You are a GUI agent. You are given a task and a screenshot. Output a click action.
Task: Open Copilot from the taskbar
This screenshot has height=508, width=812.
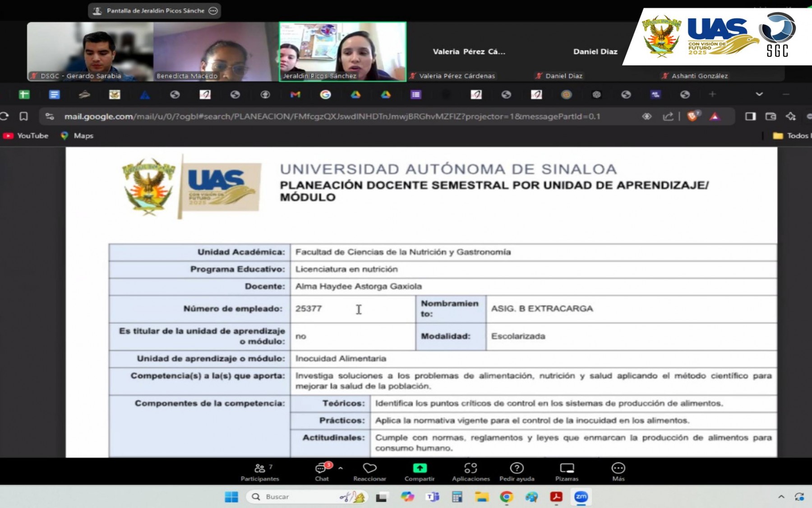click(x=407, y=497)
